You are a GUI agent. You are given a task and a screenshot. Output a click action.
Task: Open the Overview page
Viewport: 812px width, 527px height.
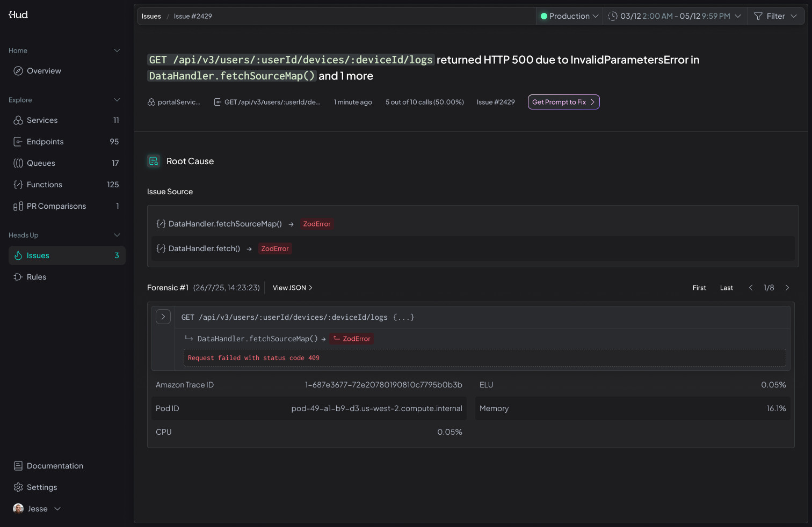[44, 71]
